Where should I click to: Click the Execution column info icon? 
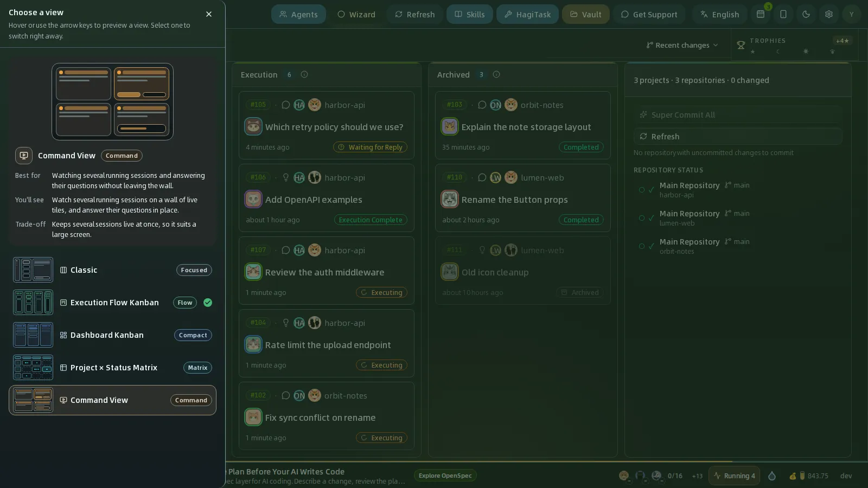pyautogui.click(x=304, y=74)
